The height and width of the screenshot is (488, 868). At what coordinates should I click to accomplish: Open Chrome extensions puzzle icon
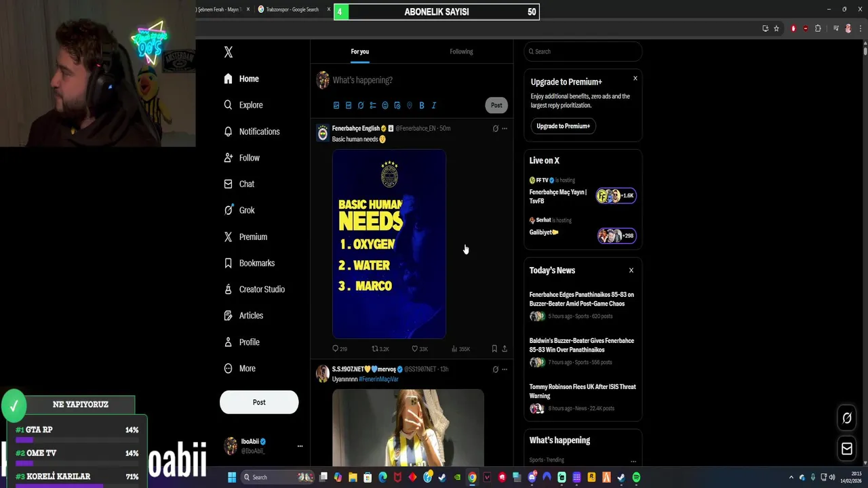[x=818, y=28]
